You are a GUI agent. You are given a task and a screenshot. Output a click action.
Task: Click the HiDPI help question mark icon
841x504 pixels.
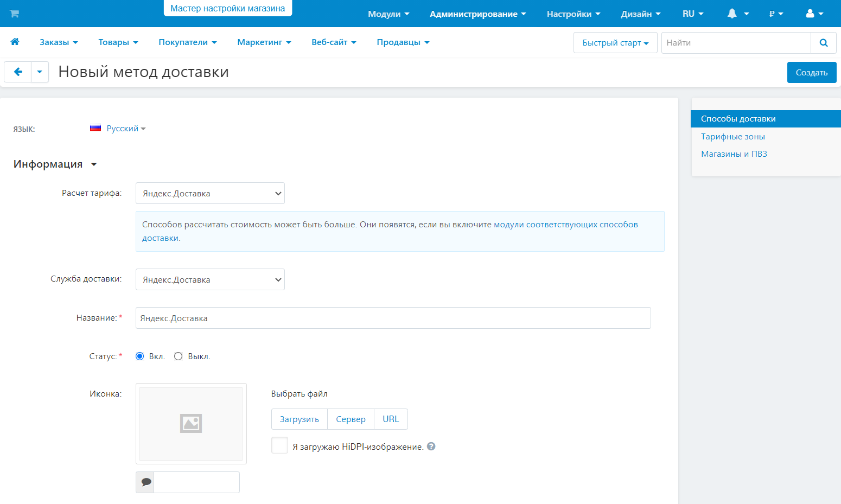[431, 446]
